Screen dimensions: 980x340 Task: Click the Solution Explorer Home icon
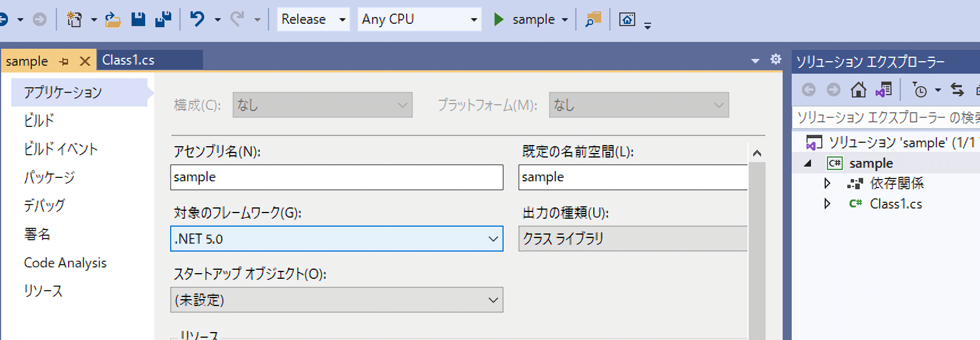(858, 90)
